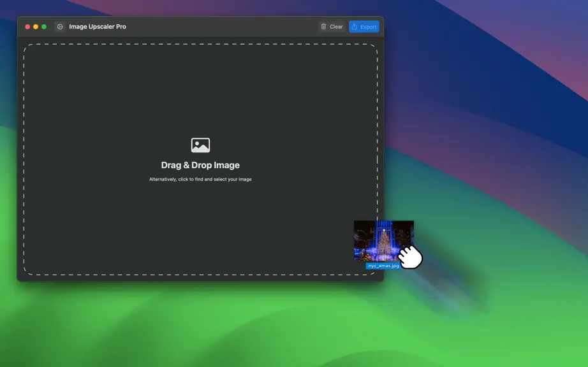Click the nyc_xmas.jpg filename label
Image resolution: width=588 pixels, height=367 pixels.
click(384, 266)
